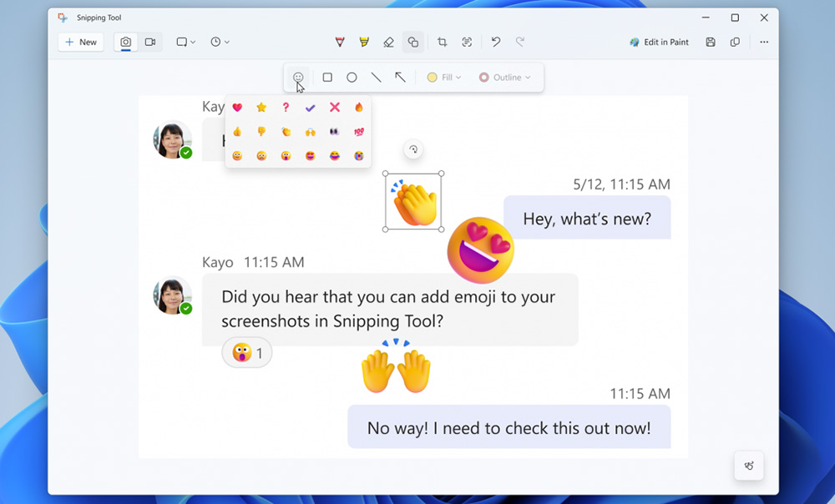835x504 pixels.
Task: Switch to video Record mode
Action: pyautogui.click(x=150, y=42)
